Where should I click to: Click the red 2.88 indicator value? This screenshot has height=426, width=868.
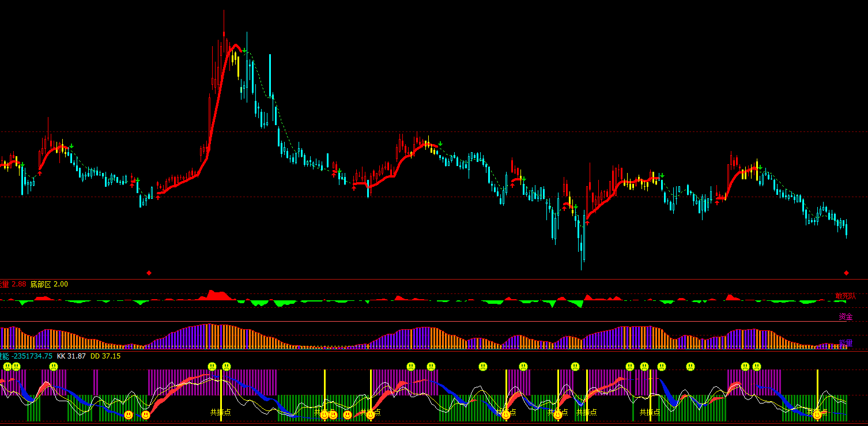tap(18, 284)
